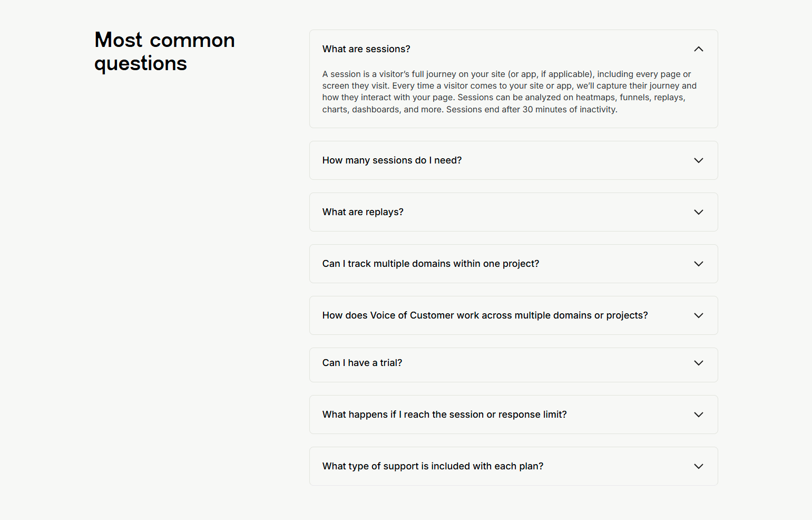This screenshot has height=520, width=812.
Task: Click the expanded answer paragraph about sessions
Action: pos(508,91)
